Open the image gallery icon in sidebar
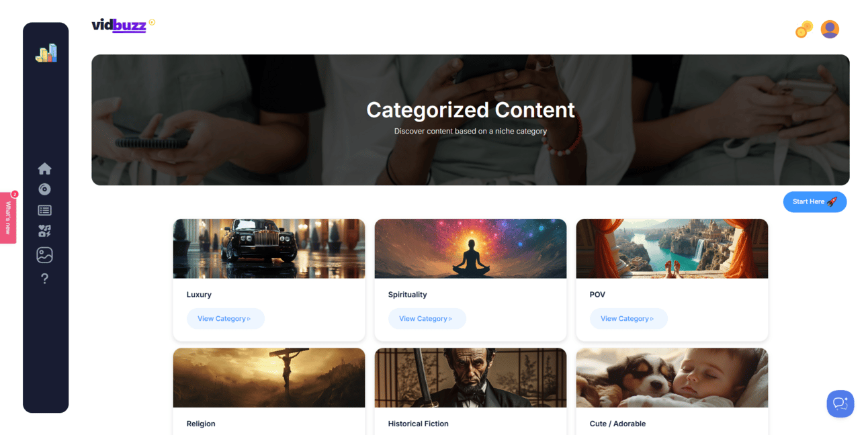Screen dimensions: 868x435 point(45,255)
